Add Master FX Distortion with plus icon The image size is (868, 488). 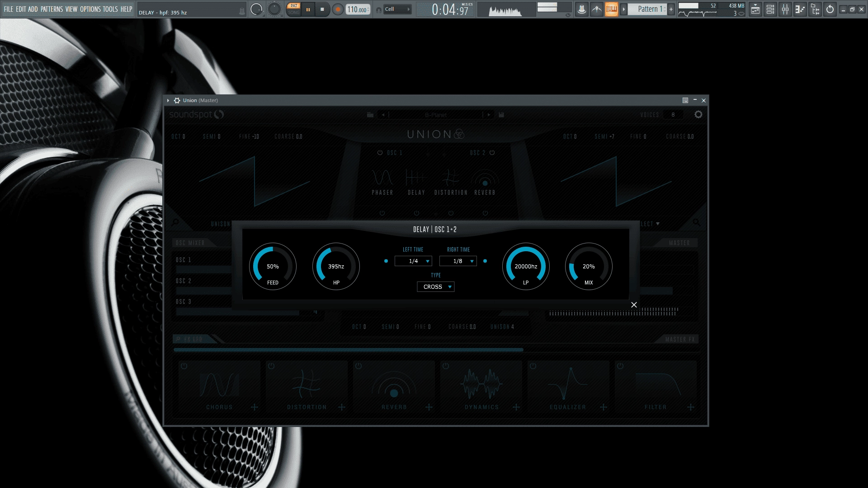click(342, 407)
